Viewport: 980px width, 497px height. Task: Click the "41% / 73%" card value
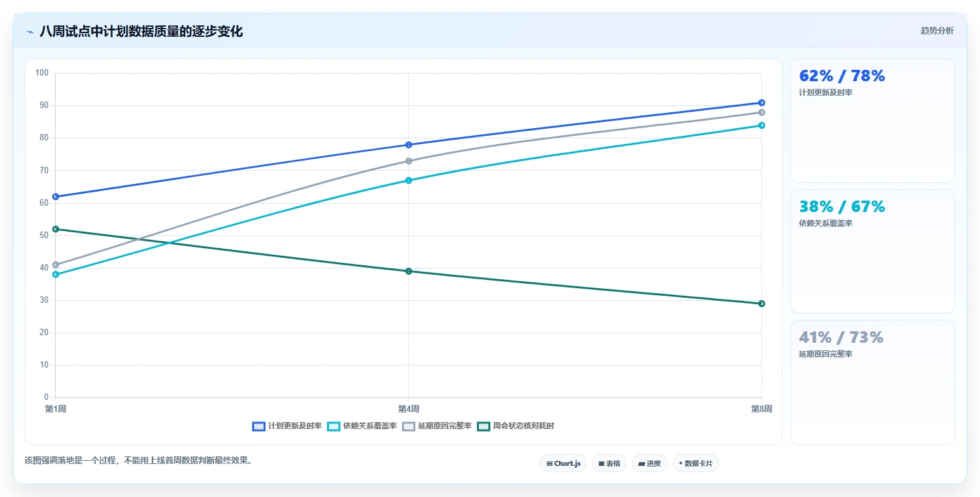click(841, 338)
